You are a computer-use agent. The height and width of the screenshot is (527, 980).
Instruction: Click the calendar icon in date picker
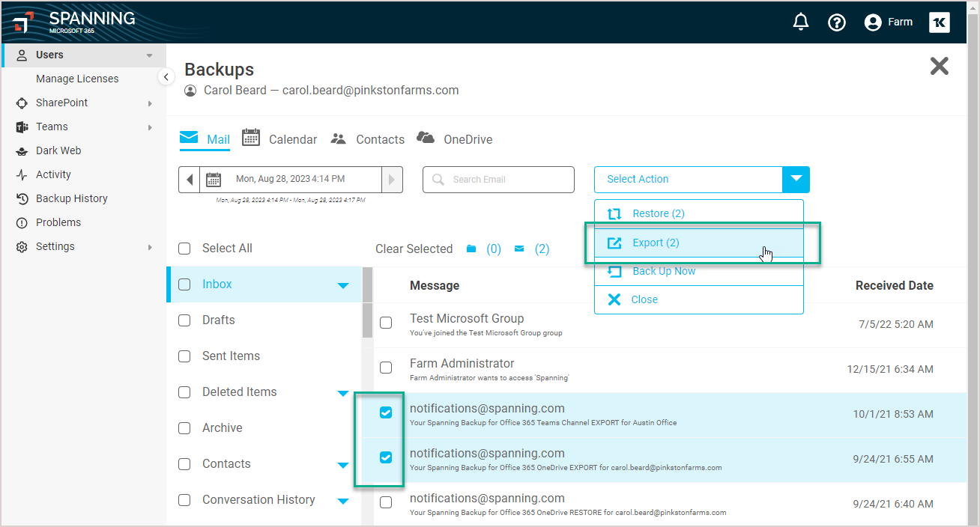pyautogui.click(x=214, y=180)
